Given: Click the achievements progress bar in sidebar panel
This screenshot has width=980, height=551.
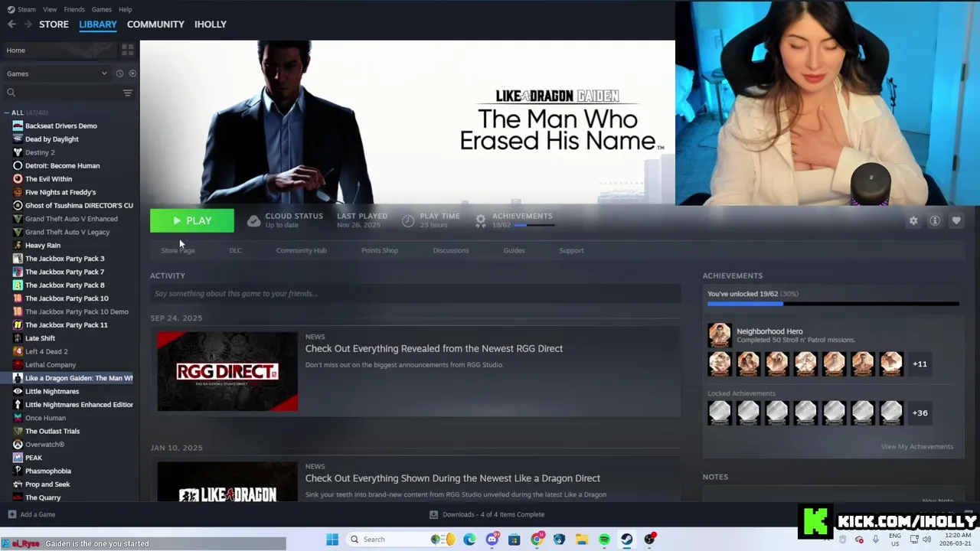Looking at the screenshot, I should click(833, 304).
